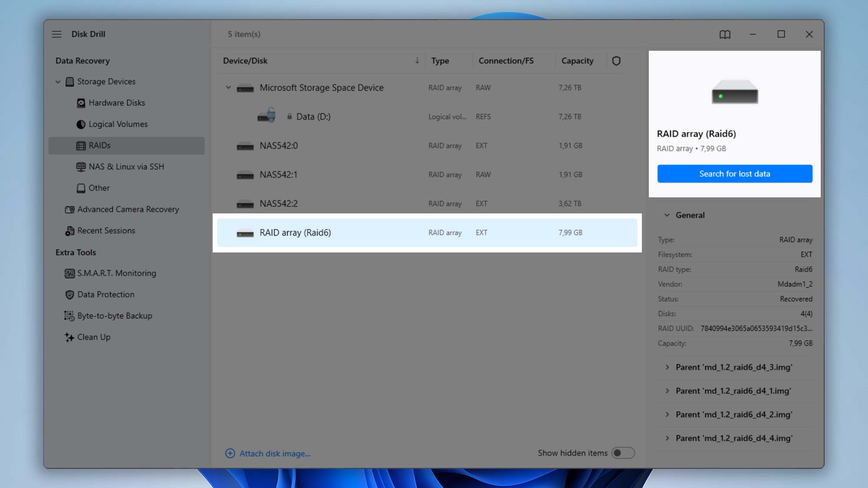868x488 pixels.
Task: Open Clean Up tool
Action: tap(126, 337)
